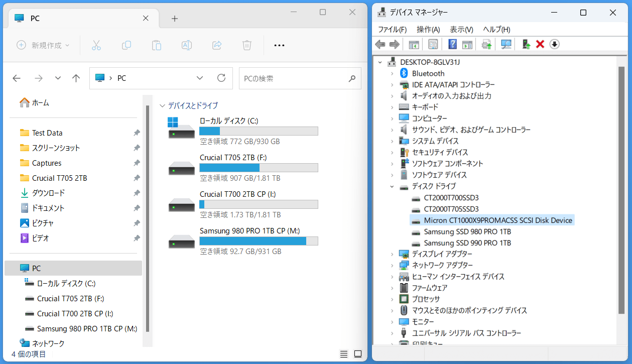632x364 pixels.
Task: Click red X uninstall device icon
Action: pyautogui.click(x=540, y=45)
